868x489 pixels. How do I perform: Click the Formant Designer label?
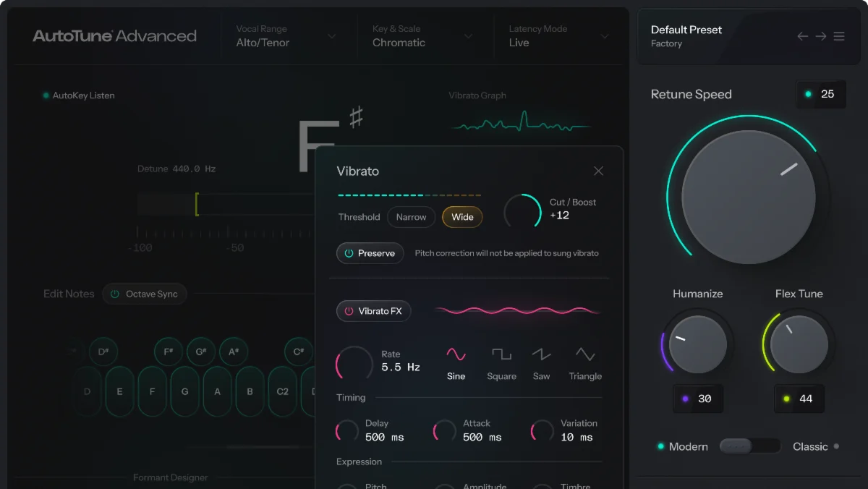[x=171, y=477]
